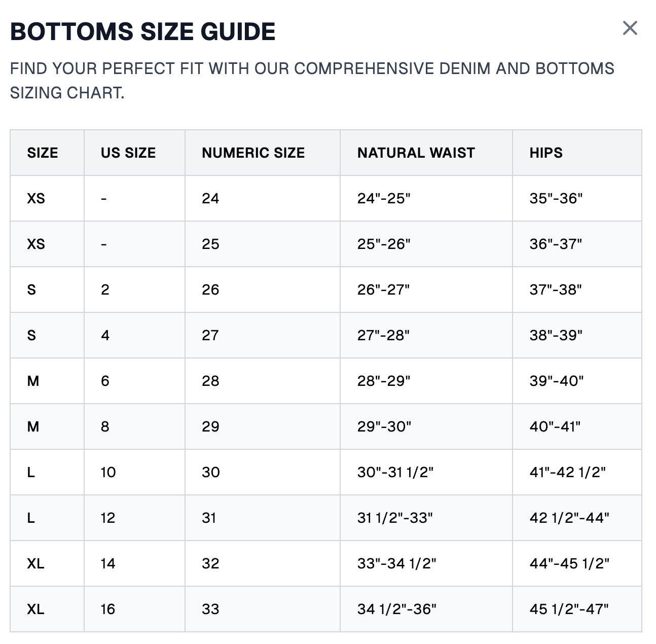The image size is (656, 644).
Task: Click the waist 34 1/2"-36" cell
Action: tap(396, 609)
